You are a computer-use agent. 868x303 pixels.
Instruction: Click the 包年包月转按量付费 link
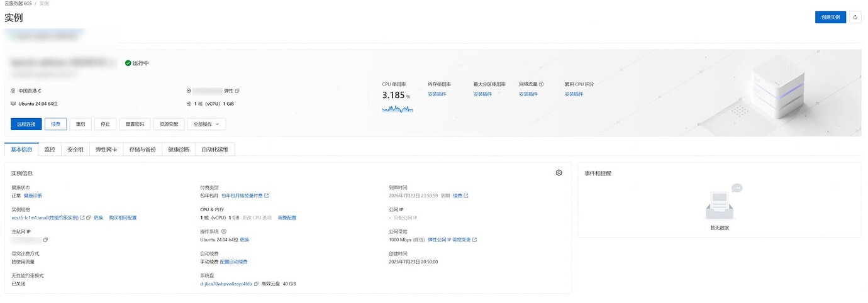242,196
